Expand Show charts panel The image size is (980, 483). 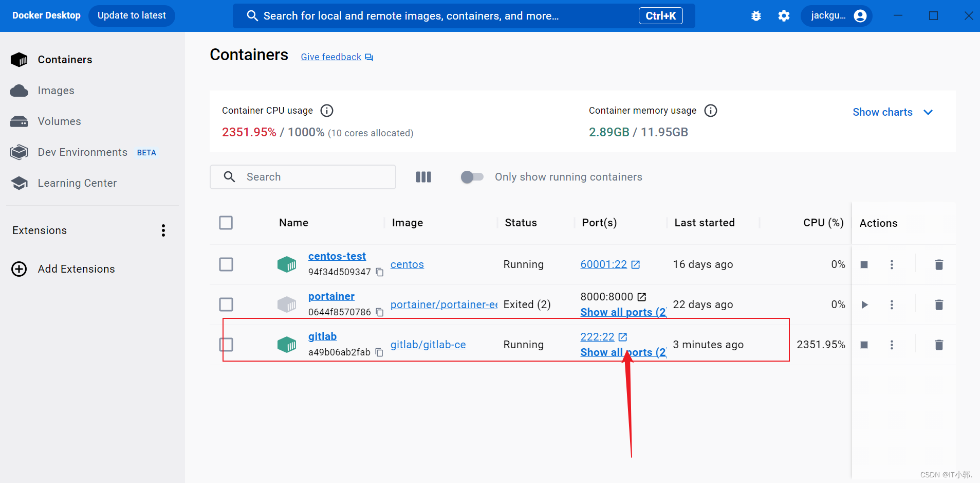coord(893,112)
